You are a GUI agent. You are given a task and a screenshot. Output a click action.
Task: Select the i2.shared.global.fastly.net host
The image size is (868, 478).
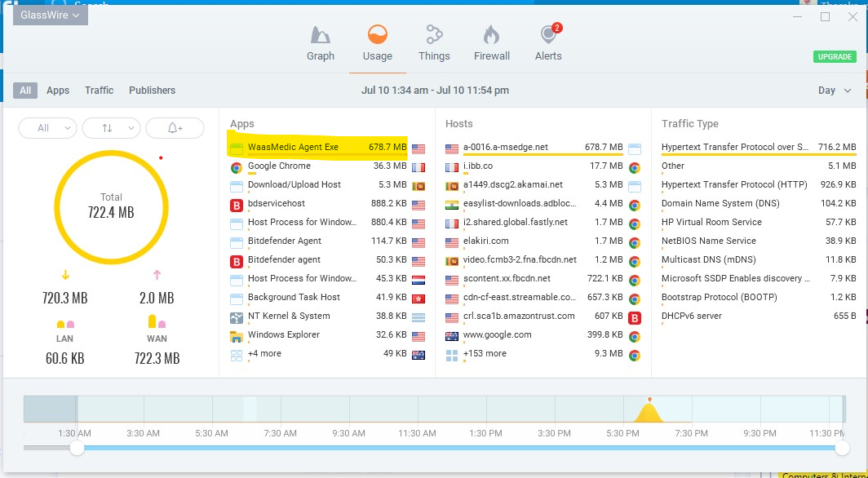(543, 223)
